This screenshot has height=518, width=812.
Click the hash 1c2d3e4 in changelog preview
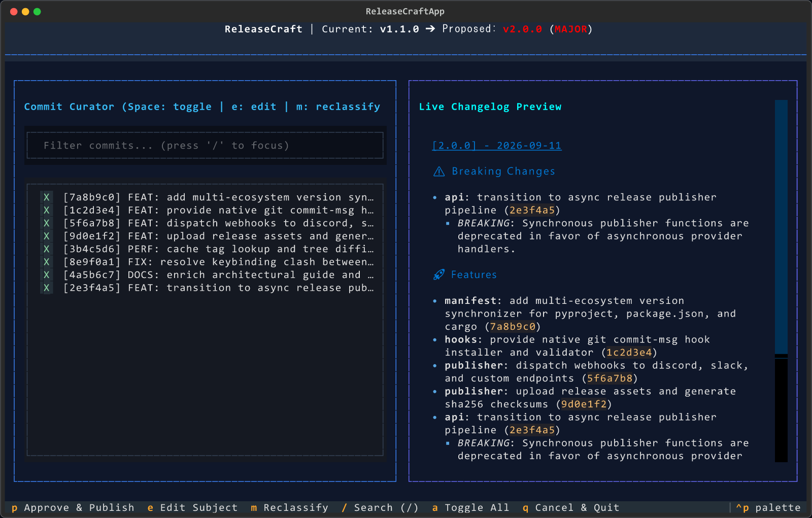pos(629,353)
